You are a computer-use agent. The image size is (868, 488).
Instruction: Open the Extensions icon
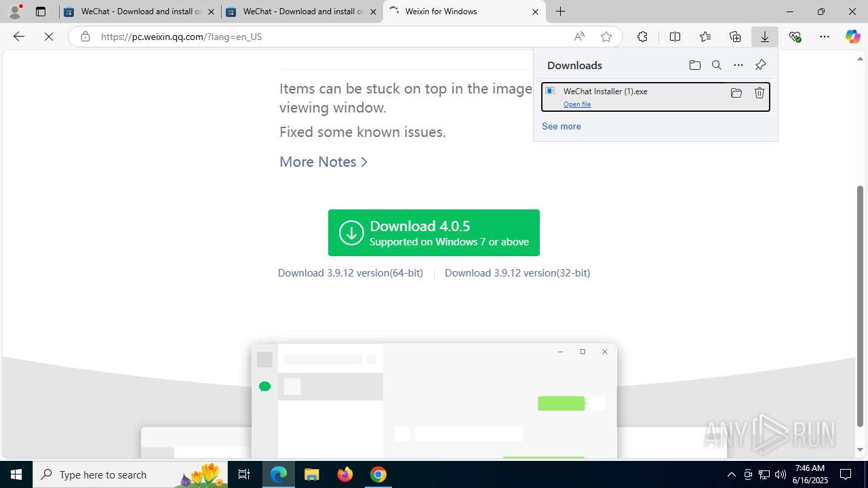[642, 37]
